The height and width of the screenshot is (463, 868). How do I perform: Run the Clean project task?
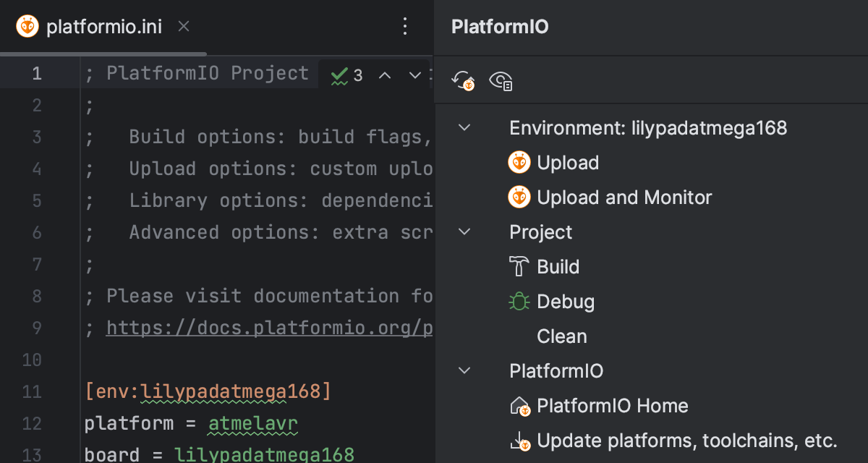[561, 336]
